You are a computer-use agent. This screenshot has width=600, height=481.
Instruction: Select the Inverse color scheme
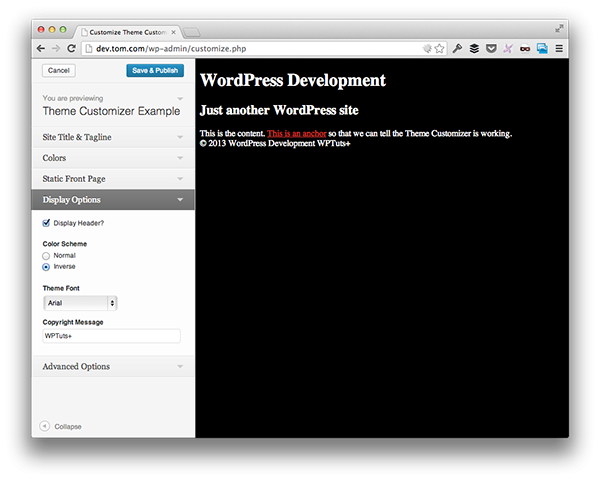click(46, 267)
